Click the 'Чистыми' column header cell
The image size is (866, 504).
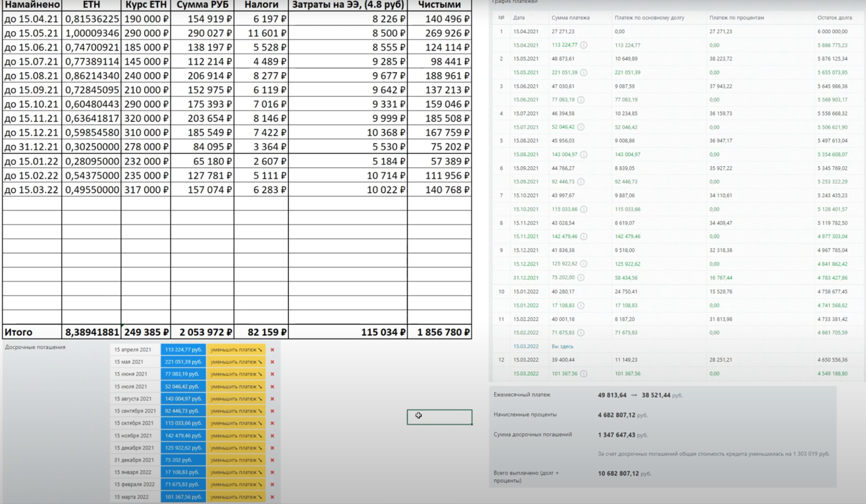point(439,5)
